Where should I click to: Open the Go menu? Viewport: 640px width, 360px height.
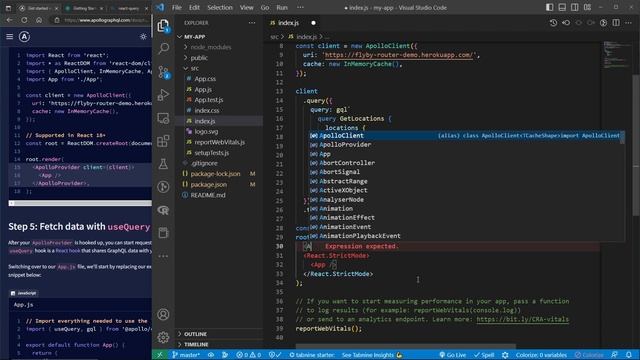click(265, 7)
